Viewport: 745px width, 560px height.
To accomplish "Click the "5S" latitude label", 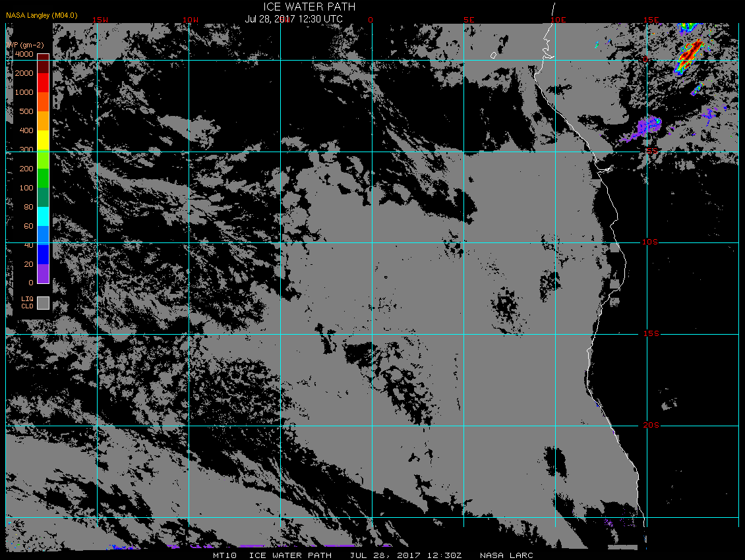I will pos(652,151).
